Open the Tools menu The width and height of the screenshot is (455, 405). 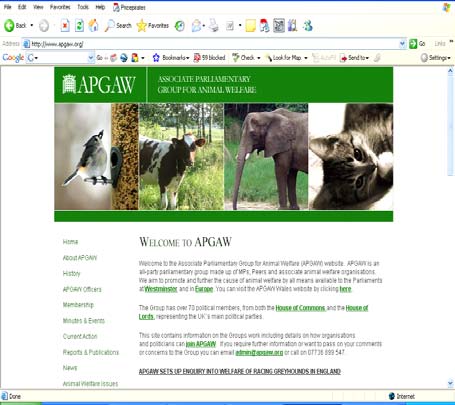83,7
